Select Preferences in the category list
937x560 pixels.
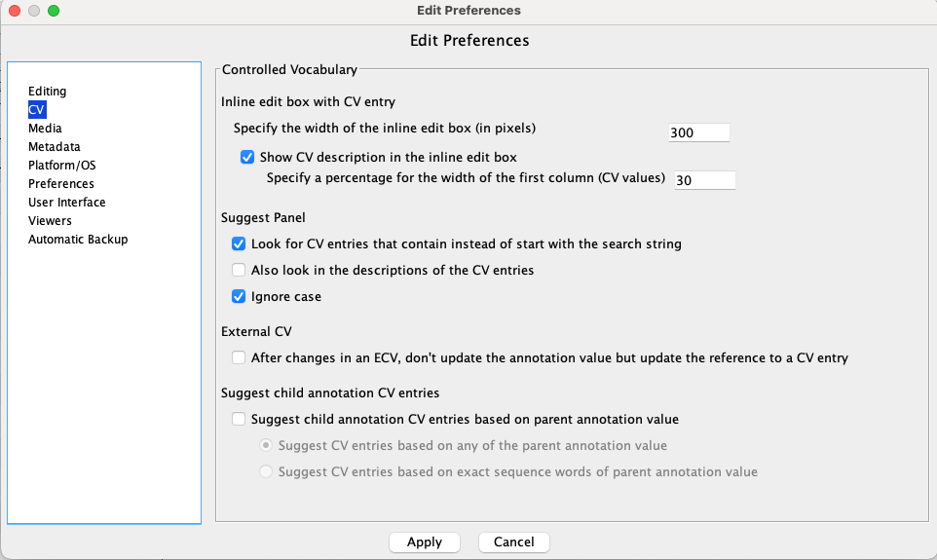coord(61,183)
